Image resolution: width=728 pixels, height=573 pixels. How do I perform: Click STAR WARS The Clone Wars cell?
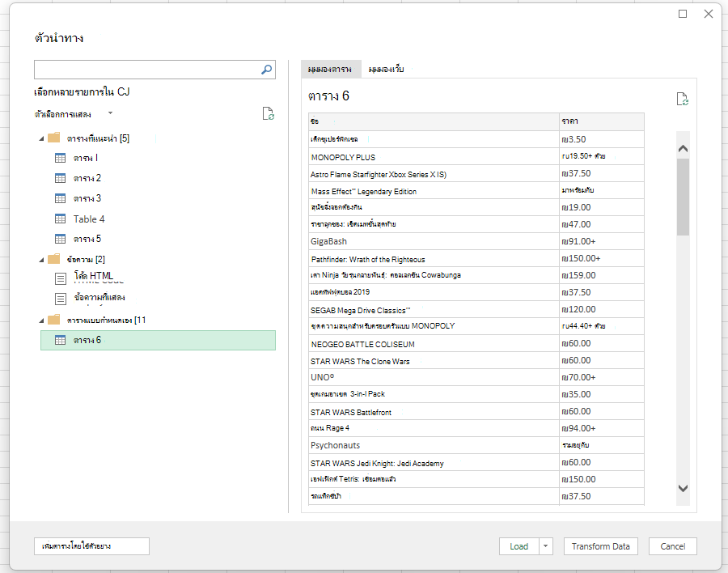pyautogui.click(x=434, y=361)
